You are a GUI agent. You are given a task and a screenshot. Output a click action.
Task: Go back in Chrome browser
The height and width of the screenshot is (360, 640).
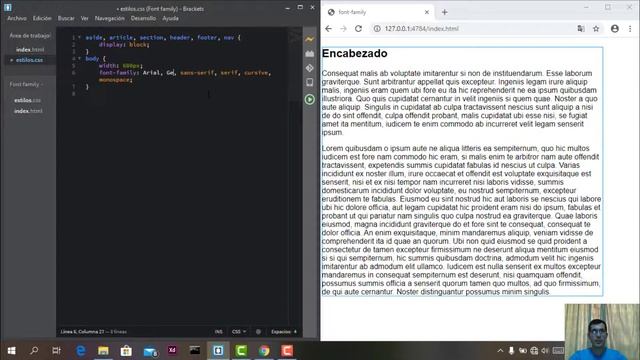[329, 29]
